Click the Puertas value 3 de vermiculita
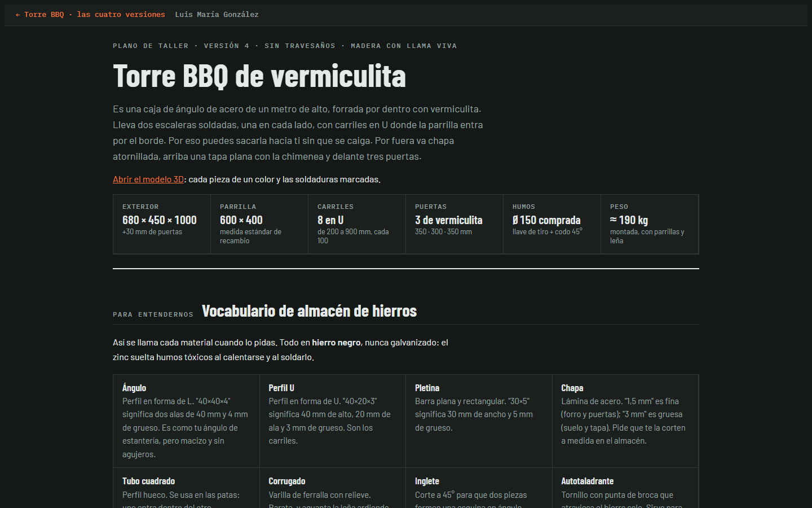 [449, 220]
